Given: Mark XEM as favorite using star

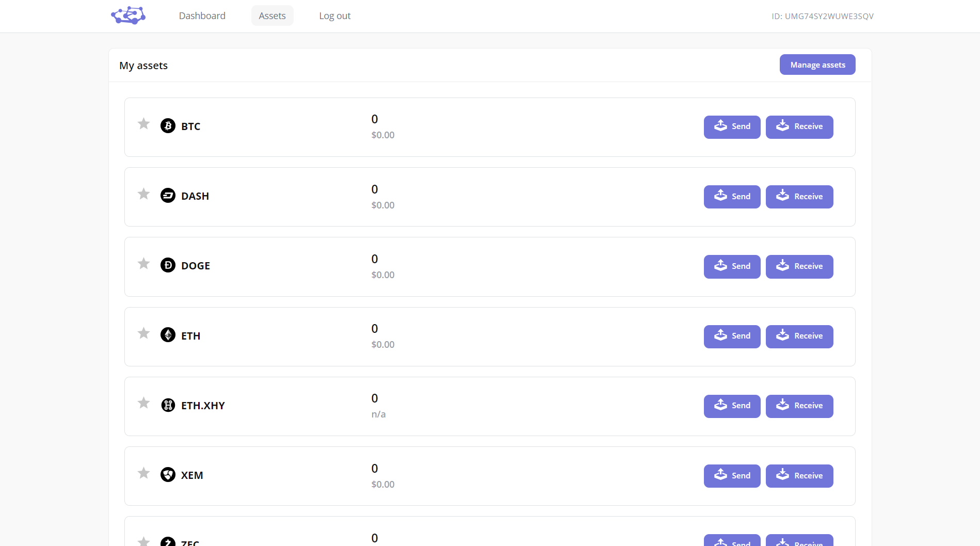Looking at the screenshot, I should pos(143,473).
